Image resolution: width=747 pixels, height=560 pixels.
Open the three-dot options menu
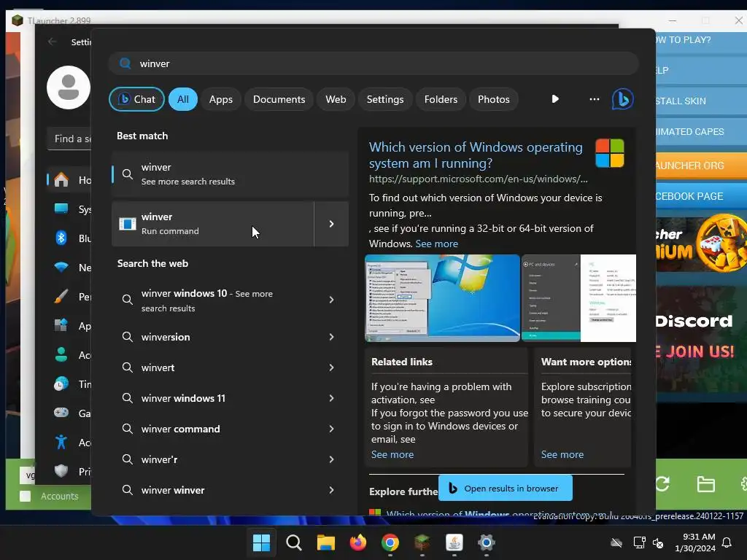pyautogui.click(x=594, y=99)
